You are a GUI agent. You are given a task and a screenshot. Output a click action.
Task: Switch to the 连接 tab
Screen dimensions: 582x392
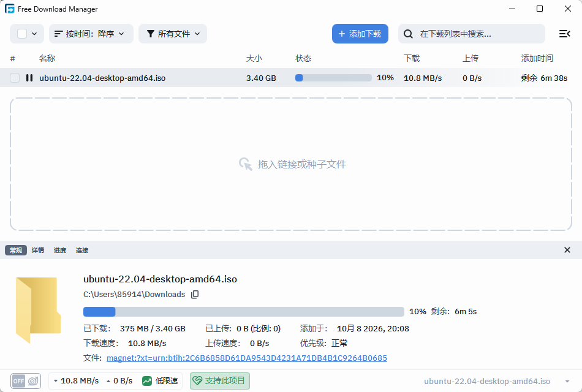pos(82,250)
